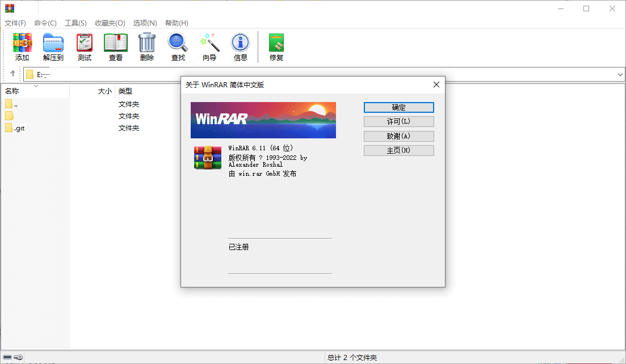
Task: Launch the 向导 (Wizard) wand icon
Action: pyautogui.click(x=209, y=46)
